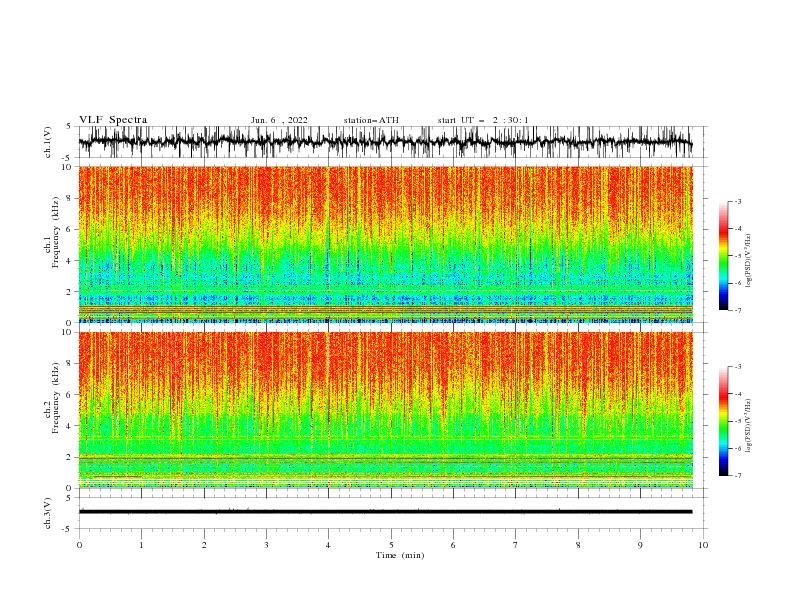Click time axis tick label "5"
The image size is (792, 612).
pos(391,545)
